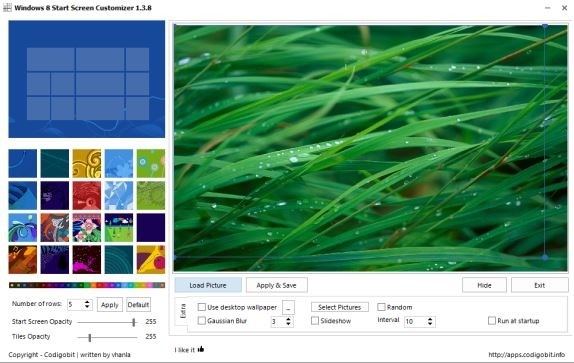574x363 pixels.
Task: Select the blue circle-arc background thumbnail
Action: tap(23, 163)
